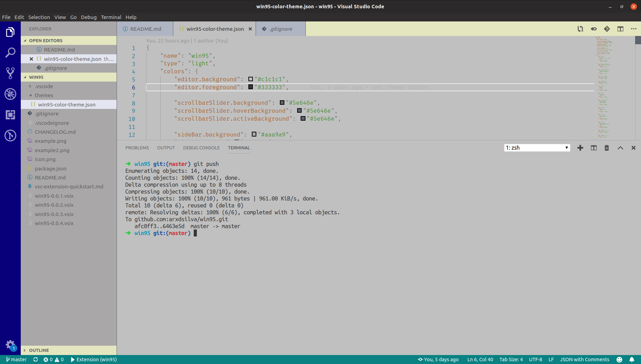641x364 pixels.
Task: Collapse the WIN95 folder section
Action: tap(68, 77)
